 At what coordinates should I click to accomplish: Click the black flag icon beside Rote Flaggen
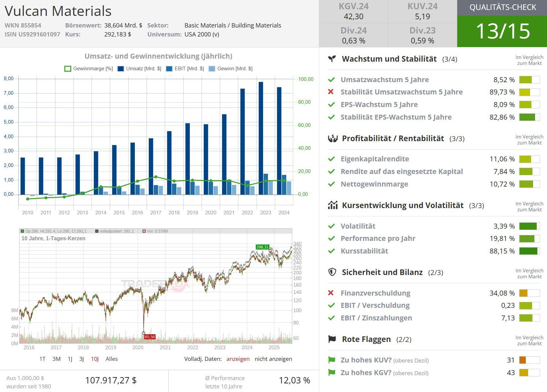click(x=332, y=339)
